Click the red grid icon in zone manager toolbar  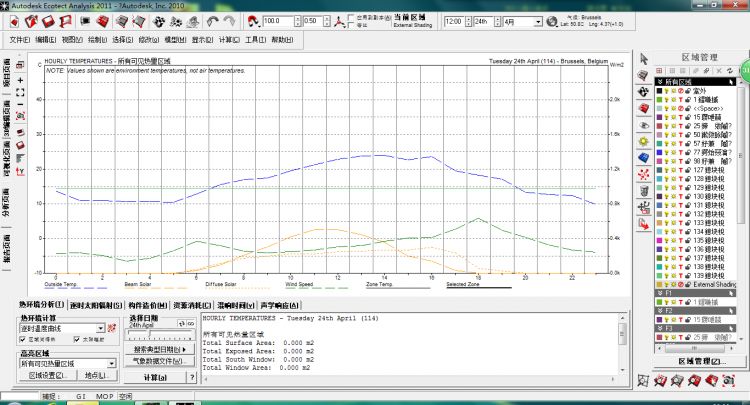point(659,71)
